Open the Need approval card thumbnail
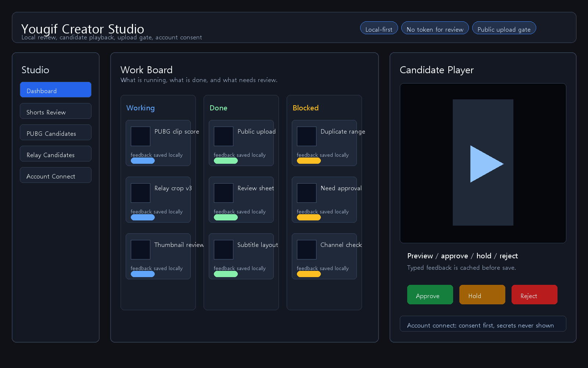This screenshot has height=368, width=588. (306, 193)
